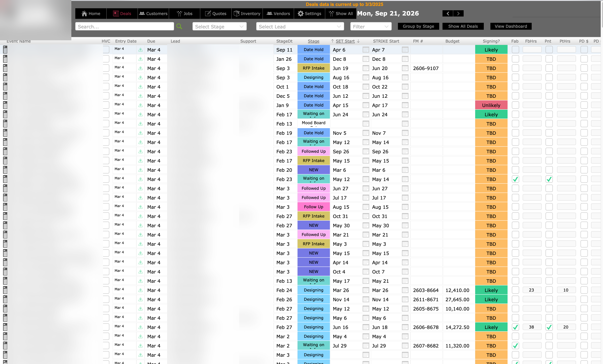Click Show All Deals button
Image resolution: width=603 pixels, height=364 pixels.
463,26
